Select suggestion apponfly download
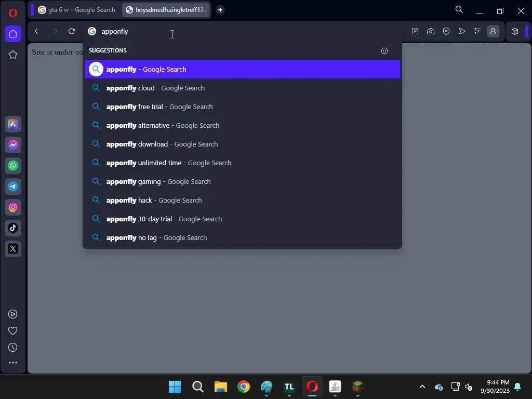The height and width of the screenshot is (399, 532). coord(242,144)
